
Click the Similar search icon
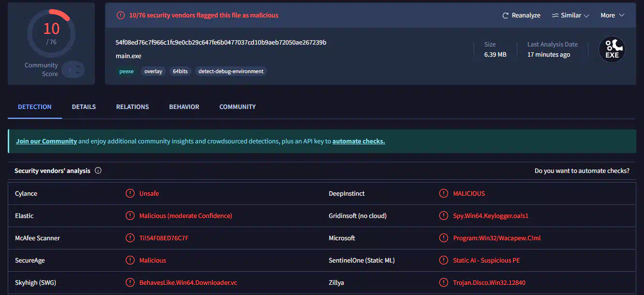coord(555,16)
